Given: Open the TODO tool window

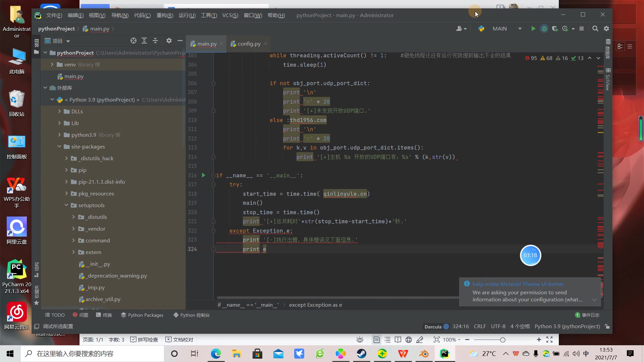Looking at the screenshot, I should tap(55, 315).
